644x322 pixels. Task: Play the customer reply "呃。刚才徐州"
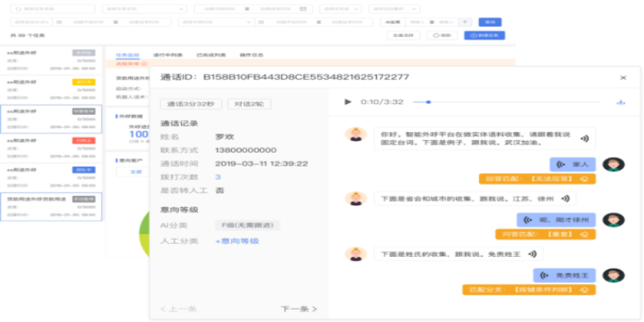tap(529, 219)
